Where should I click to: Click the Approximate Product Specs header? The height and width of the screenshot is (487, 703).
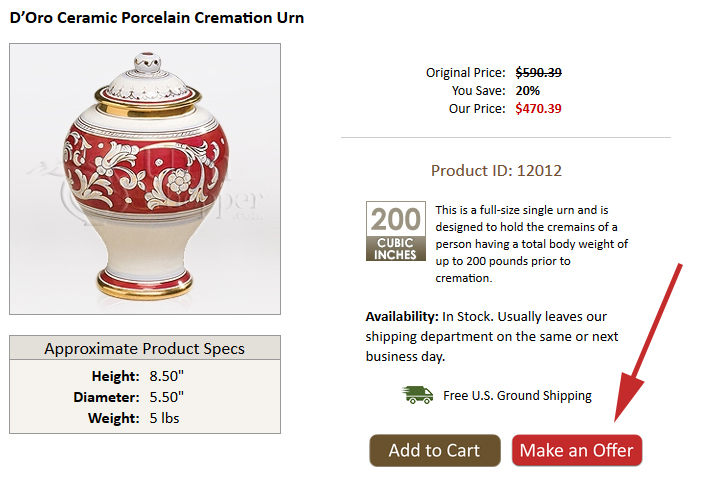[145, 349]
